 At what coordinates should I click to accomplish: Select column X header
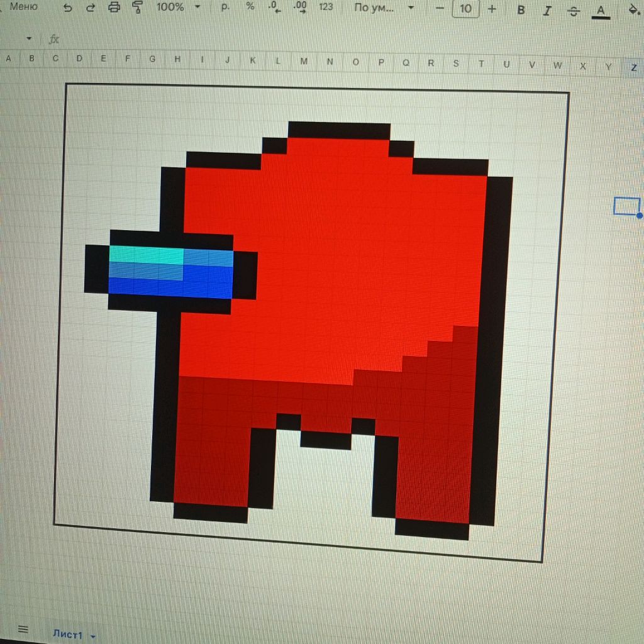coord(582,66)
